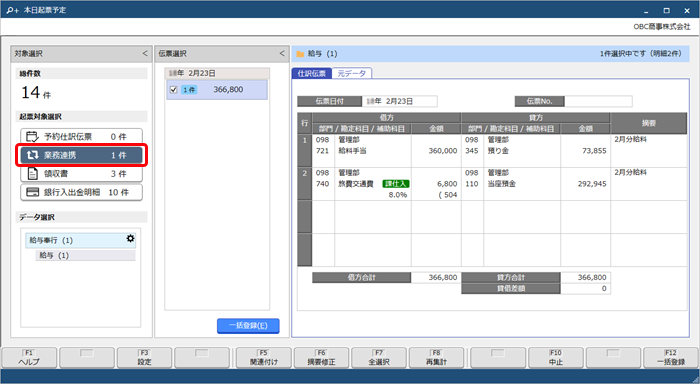This screenshot has width=700, height=384.
Task: Click the sync arrows icon on 業務連携
Action: 32,155
